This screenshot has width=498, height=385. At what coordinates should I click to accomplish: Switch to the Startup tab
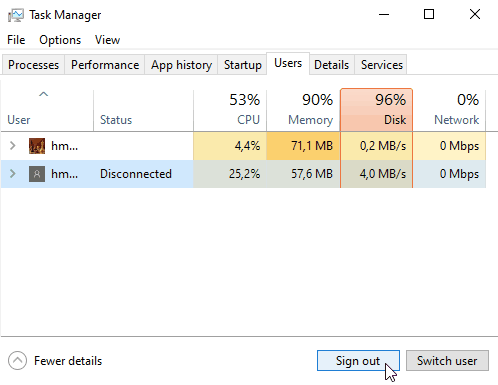[x=243, y=65]
